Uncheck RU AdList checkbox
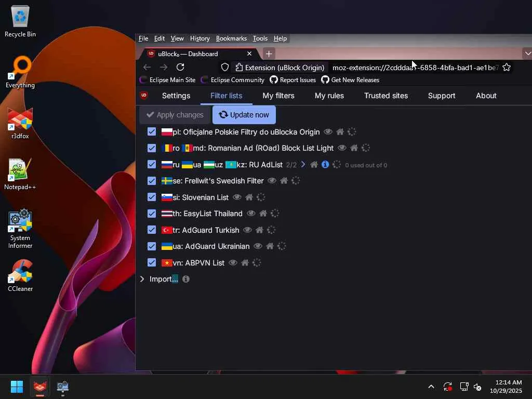Viewport: 532px width, 399px height. [x=152, y=165]
